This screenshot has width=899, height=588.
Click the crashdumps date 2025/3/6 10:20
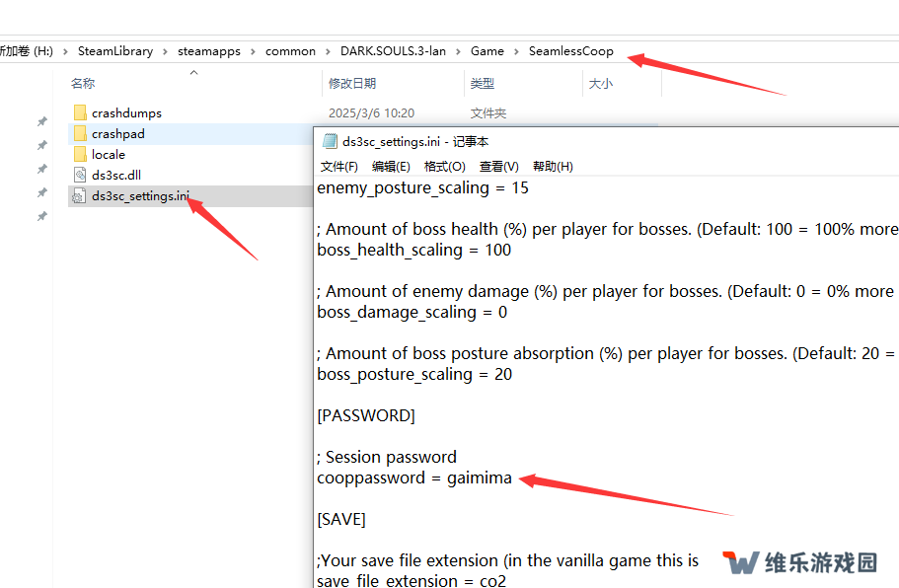371,112
